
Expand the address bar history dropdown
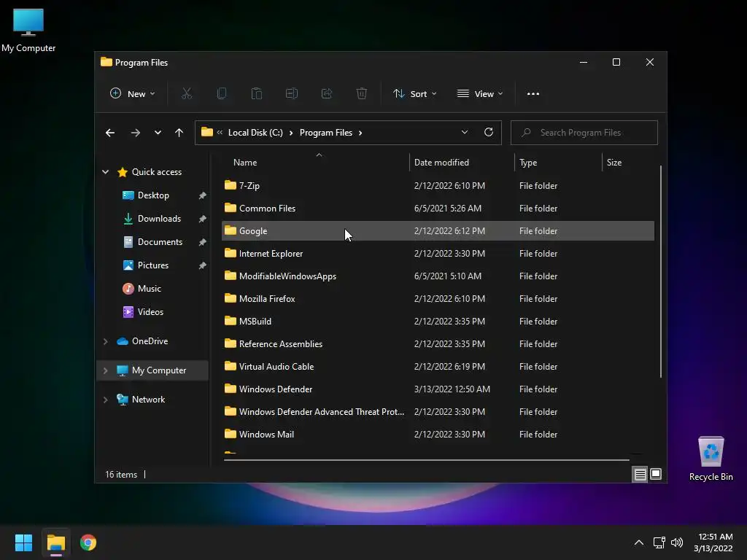click(465, 133)
